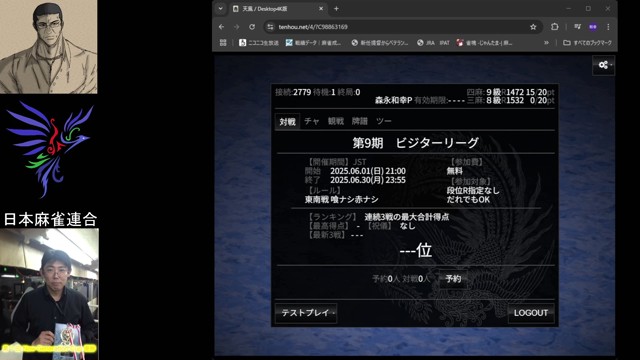Open the browser extensions puzzle icon
640x360 pixels.
point(554,27)
